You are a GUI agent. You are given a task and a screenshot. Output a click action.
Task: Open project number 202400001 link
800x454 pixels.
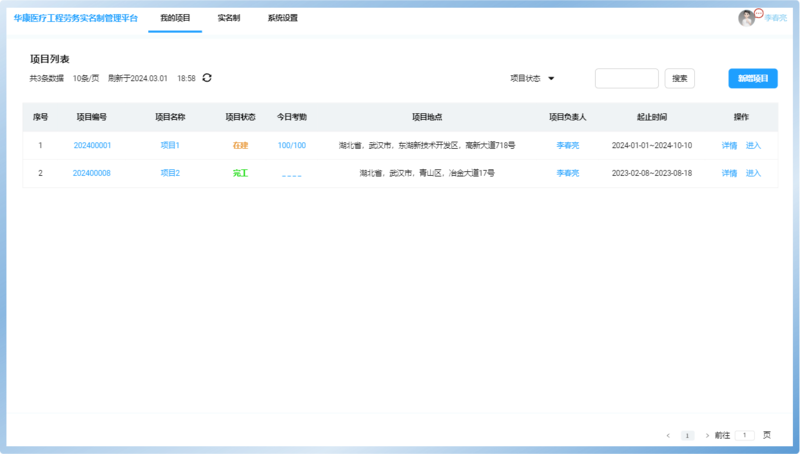pos(92,145)
